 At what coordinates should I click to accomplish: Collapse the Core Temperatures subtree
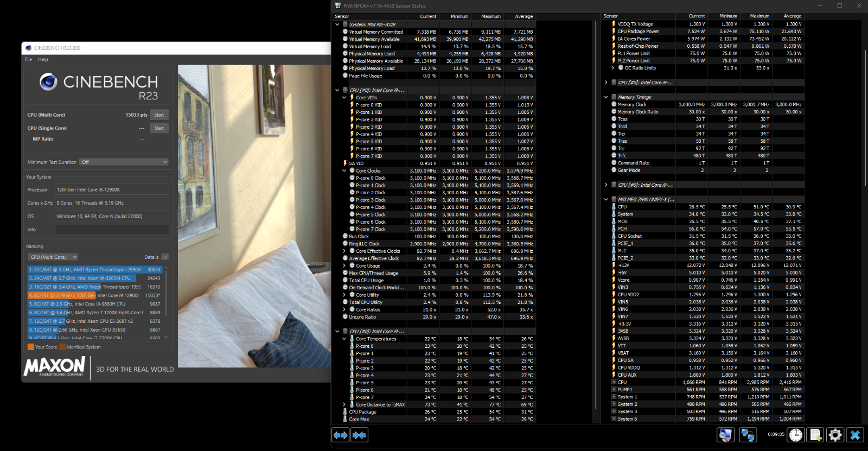coord(344,339)
